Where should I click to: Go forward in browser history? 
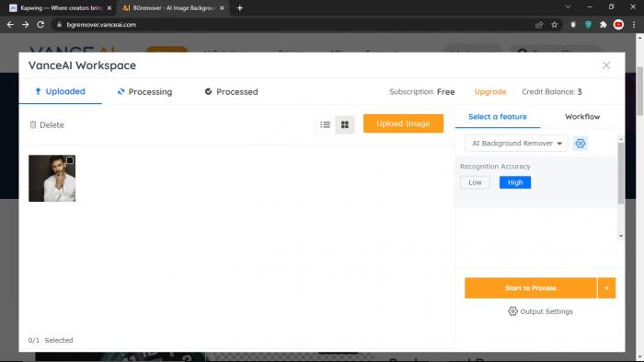[x=26, y=25]
